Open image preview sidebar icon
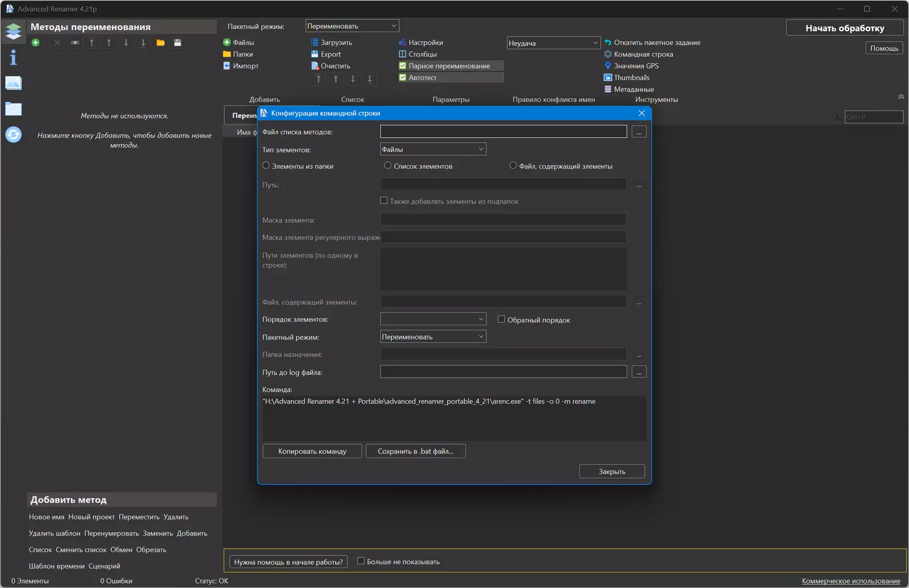This screenshot has width=909, height=588. pos(13,83)
